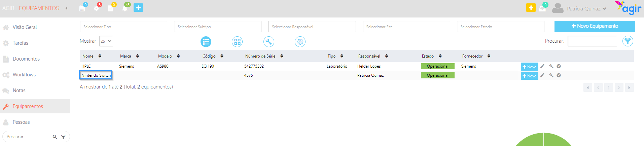This screenshot has height=146, width=644.
Task: Click the blue plus button in top bar
Action: [x=138, y=8]
